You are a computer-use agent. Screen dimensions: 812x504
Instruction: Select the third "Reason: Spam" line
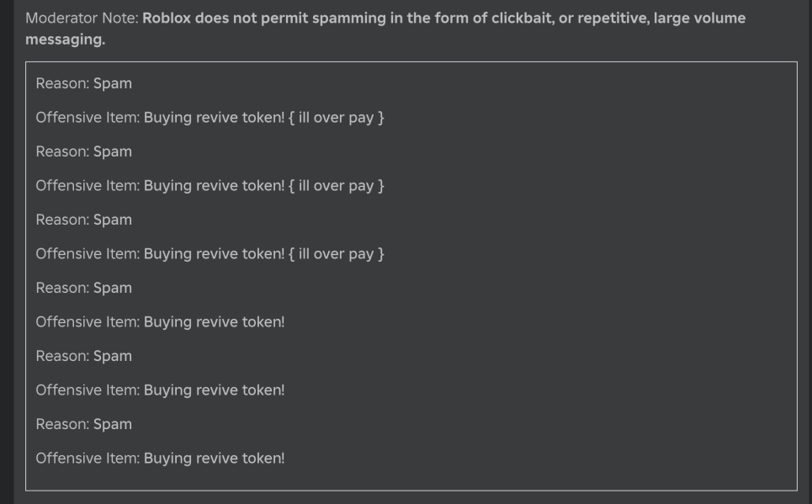(83, 220)
